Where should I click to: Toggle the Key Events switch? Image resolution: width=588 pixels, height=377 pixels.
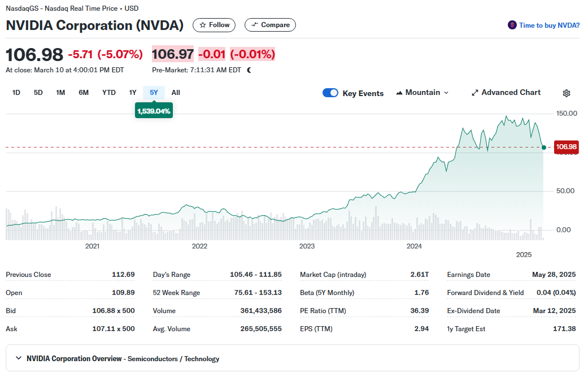(330, 93)
